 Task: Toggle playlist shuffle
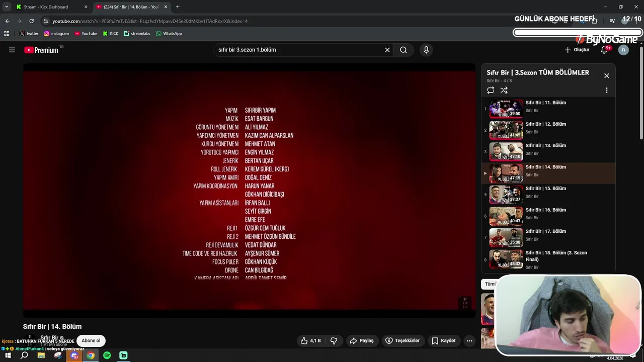[x=504, y=90]
